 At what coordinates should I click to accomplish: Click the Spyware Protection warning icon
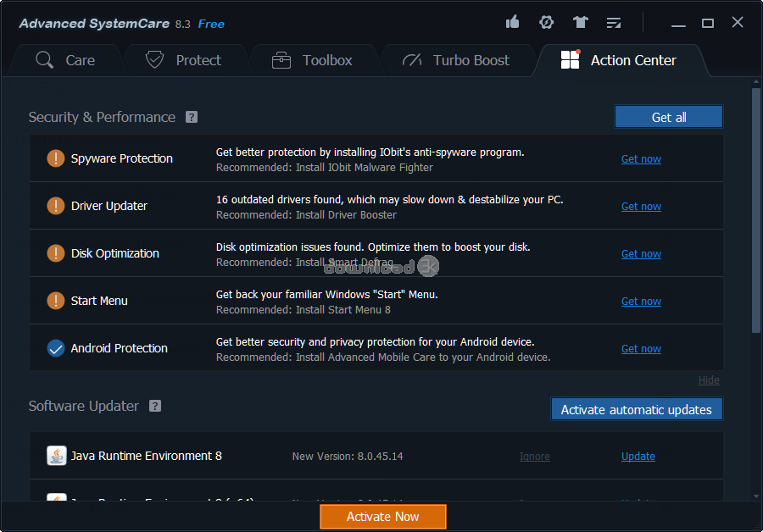tap(55, 158)
